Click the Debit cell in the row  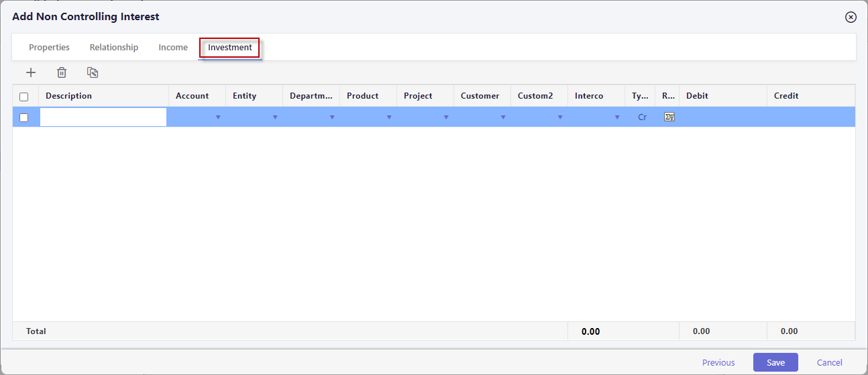click(722, 117)
